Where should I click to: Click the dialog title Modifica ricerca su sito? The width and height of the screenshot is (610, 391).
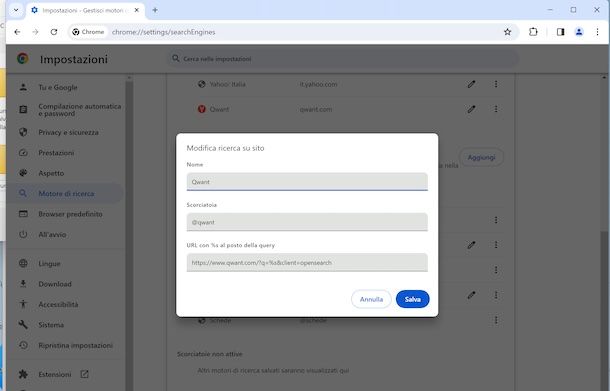click(225, 148)
